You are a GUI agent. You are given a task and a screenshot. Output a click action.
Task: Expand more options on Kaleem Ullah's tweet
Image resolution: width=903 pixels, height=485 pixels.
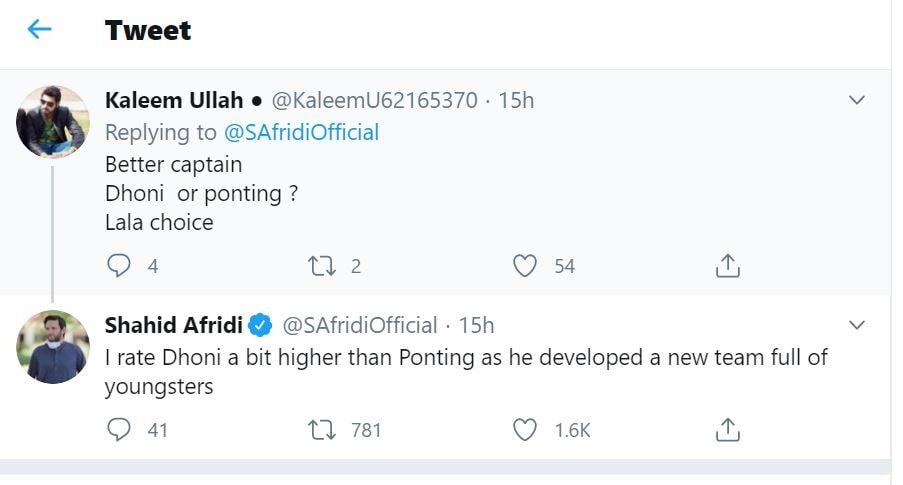click(x=857, y=100)
